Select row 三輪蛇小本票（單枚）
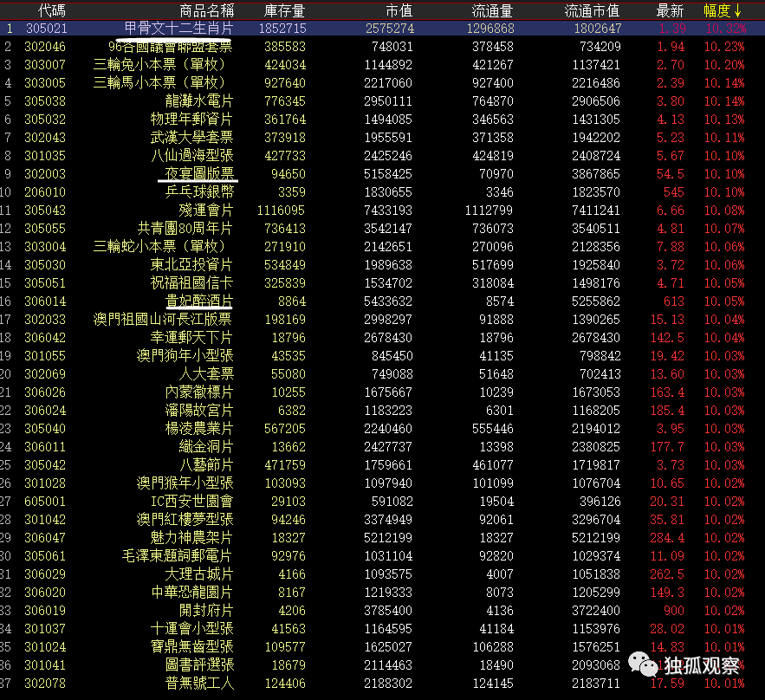Screen dimensions: 765x700 [x=383, y=246]
